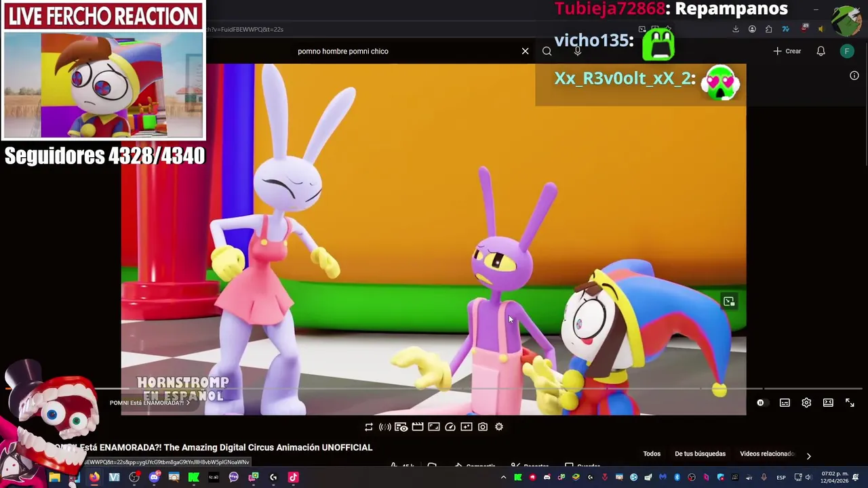The height and width of the screenshot is (488, 868).
Task: Clear the YouTube search box text
Action: point(525,51)
